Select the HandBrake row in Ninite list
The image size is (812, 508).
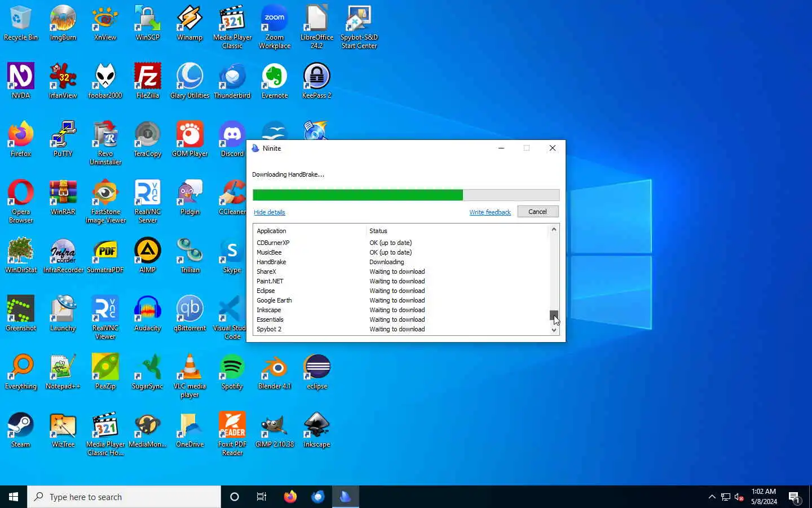[401, 262]
